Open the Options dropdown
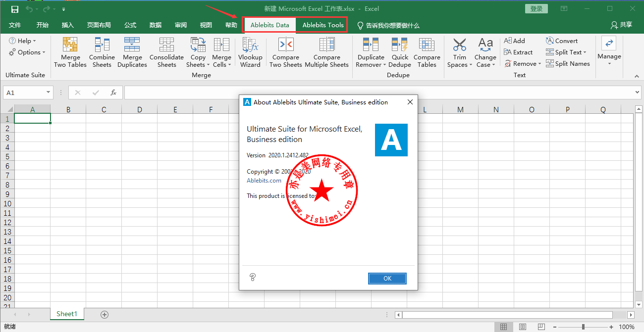This screenshot has width=644, height=332. click(27, 52)
